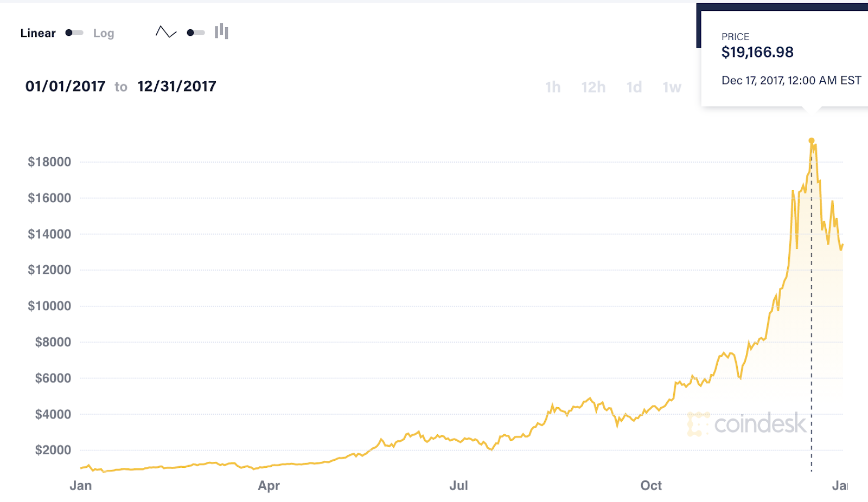Toggle the line/candlestick chart switch

[196, 33]
